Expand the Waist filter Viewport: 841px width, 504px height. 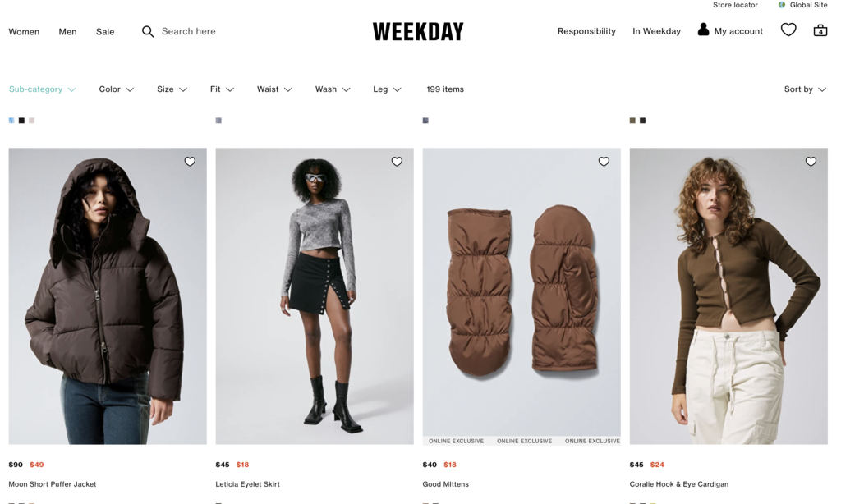(x=274, y=89)
